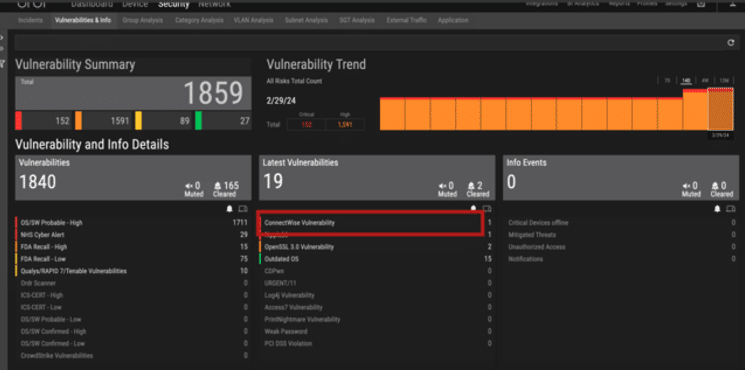
Task: Select the 12M trend range
Action: pyautogui.click(x=724, y=81)
